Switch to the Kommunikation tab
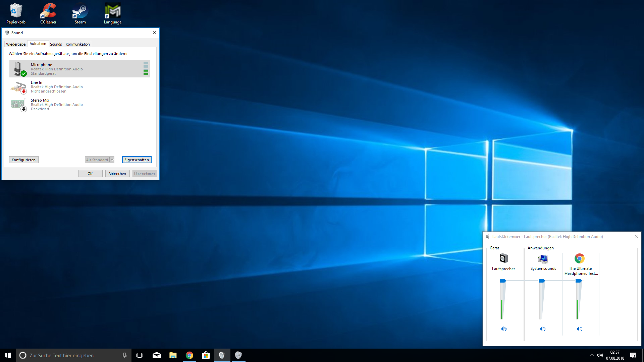Image resolution: width=644 pixels, height=362 pixels. (77, 44)
